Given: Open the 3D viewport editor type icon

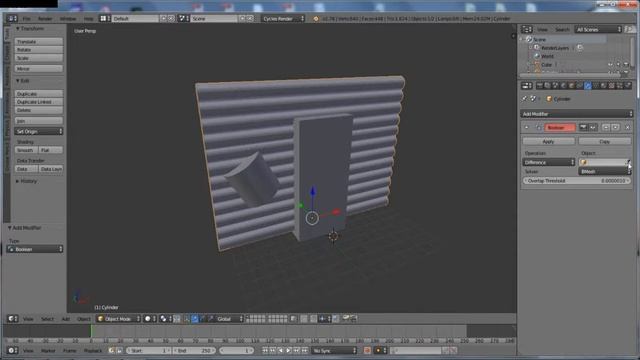Looking at the screenshot, I should pyautogui.click(x=13, y=319).
